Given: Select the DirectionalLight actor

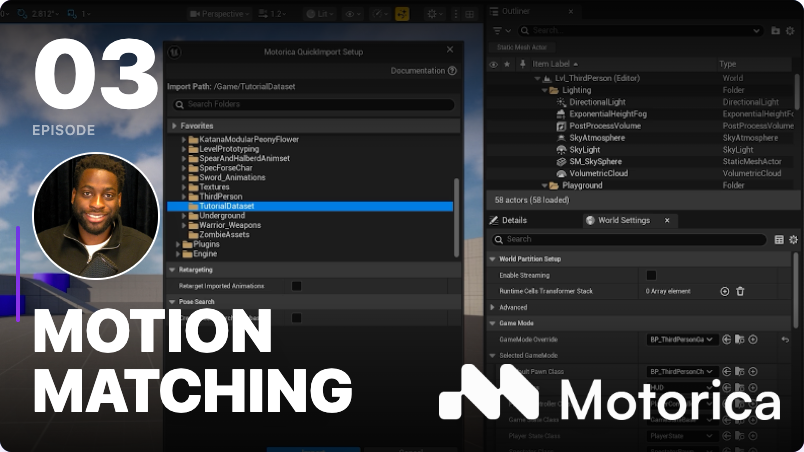Looking at the screenshot, I should (597, 102).
